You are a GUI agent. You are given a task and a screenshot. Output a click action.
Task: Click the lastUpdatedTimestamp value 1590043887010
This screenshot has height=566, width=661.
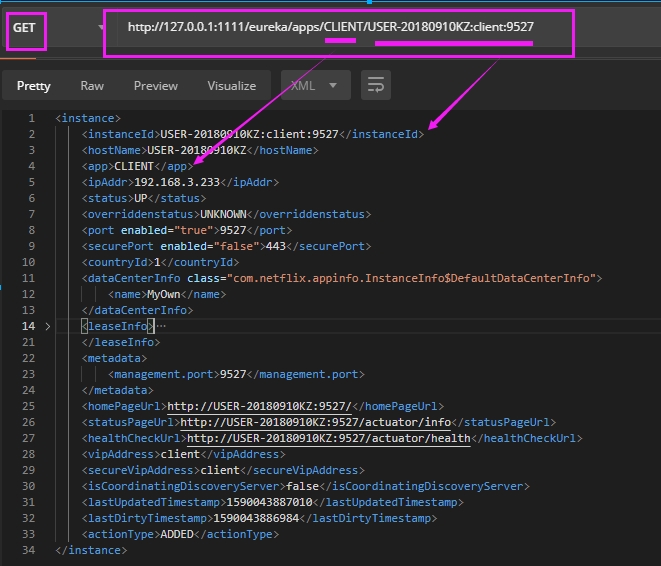click(x=269, y=502)
